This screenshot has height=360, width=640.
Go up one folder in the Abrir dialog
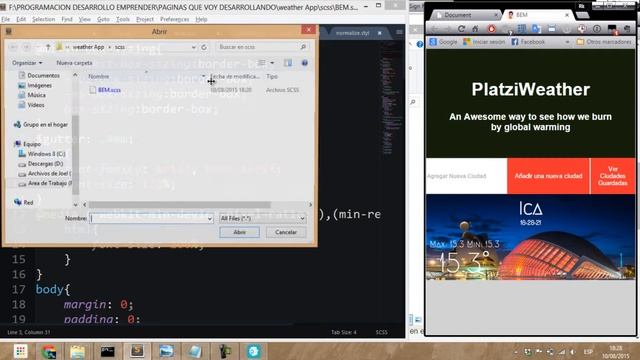pyautogui.click(x=48, y=47)
